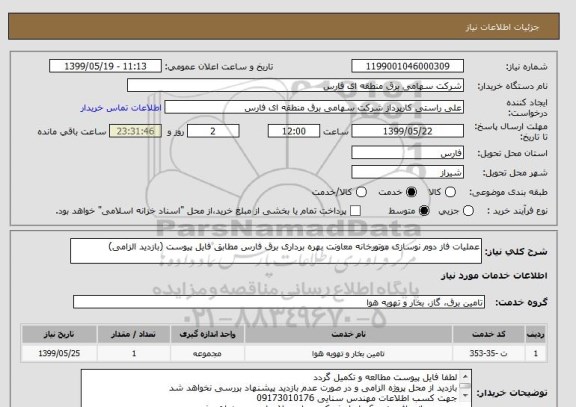The height and width of the screenshot is (407, 576).
Task: Click the اطلاعات خدمات مورد نیاز section heading
Action: click(494, 275)
